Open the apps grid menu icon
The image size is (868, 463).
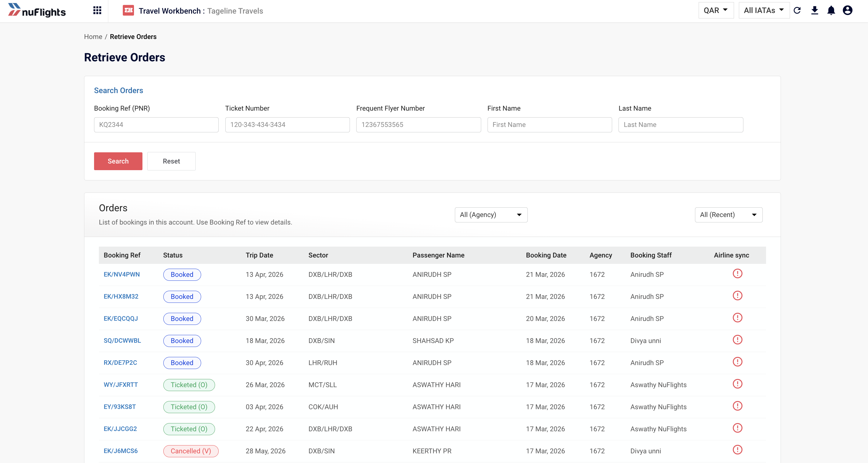pos(97,11)
